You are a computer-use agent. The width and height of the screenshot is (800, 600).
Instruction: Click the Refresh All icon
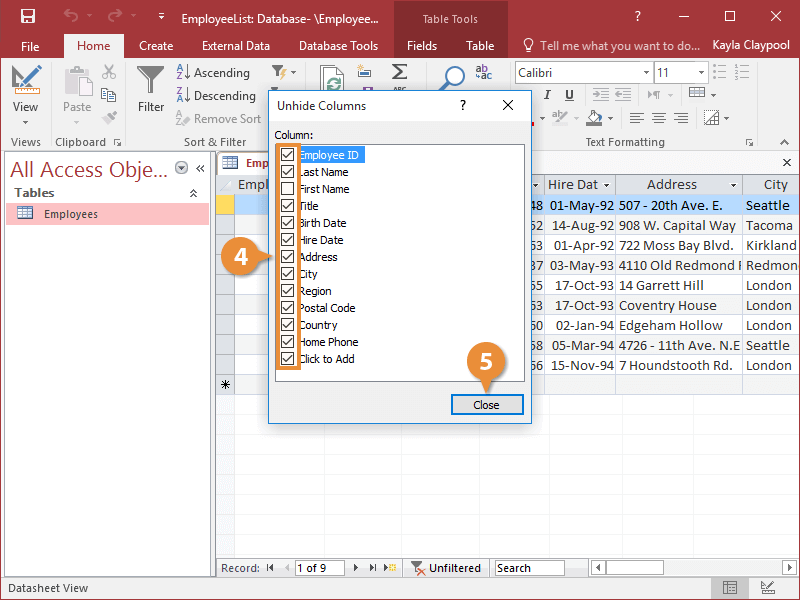click(330, 76)
